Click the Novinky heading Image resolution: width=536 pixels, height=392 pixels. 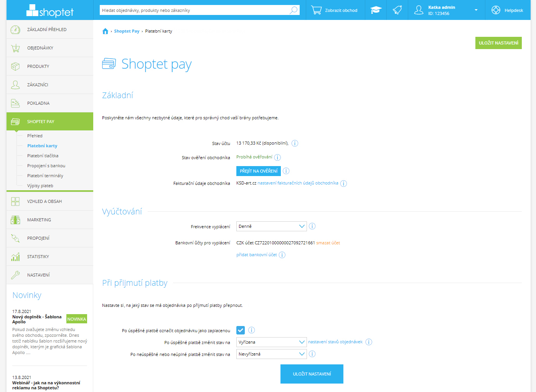[x=27, y=295]
